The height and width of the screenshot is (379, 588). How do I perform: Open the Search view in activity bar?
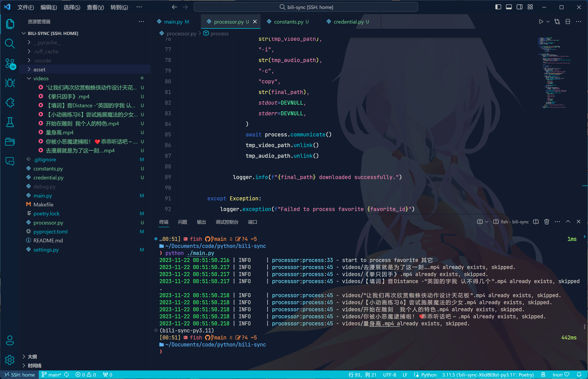(x=10, y=44)
